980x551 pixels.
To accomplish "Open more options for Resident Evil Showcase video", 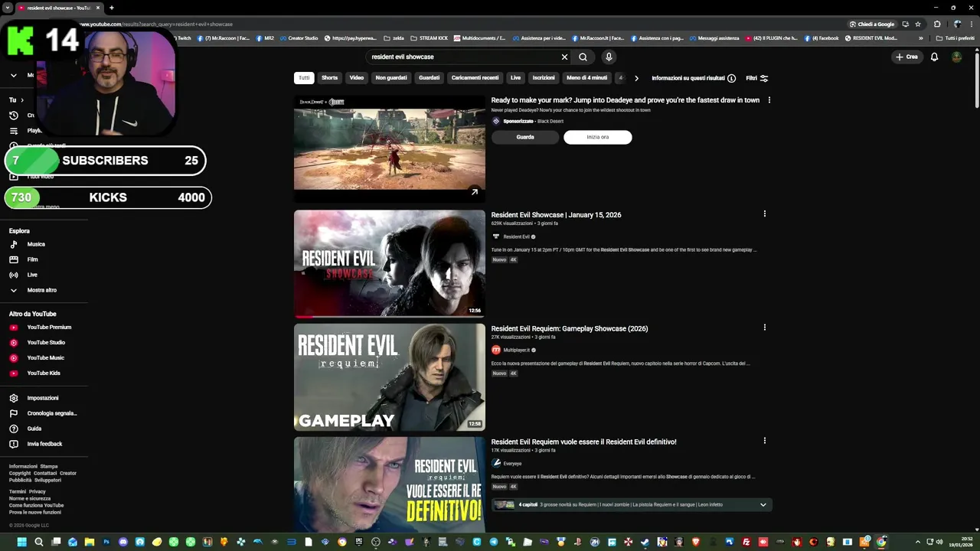I will [x=764, y=214].
